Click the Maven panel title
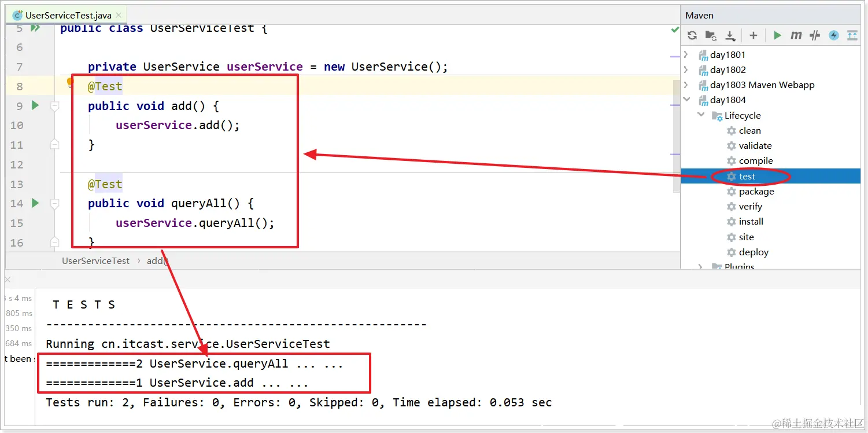 pos(699,16)
